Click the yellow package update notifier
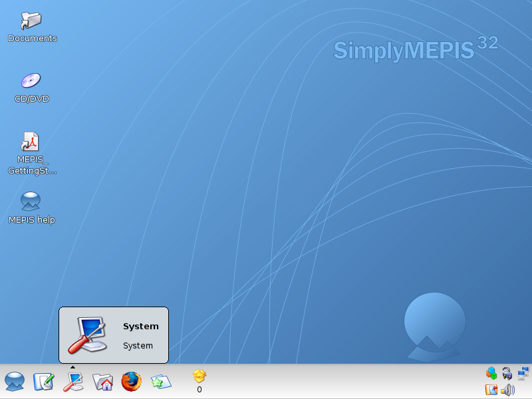The height and width of the screenshot is (399, 532). point(199,376)
